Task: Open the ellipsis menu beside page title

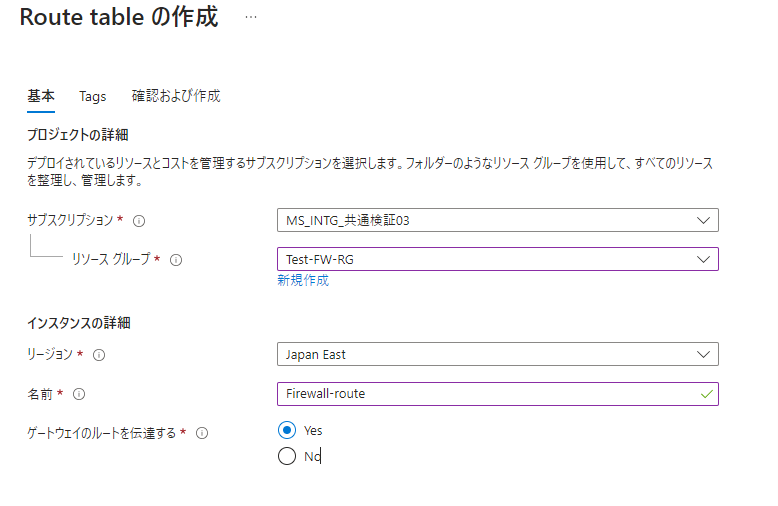Action: coord(251,18)
